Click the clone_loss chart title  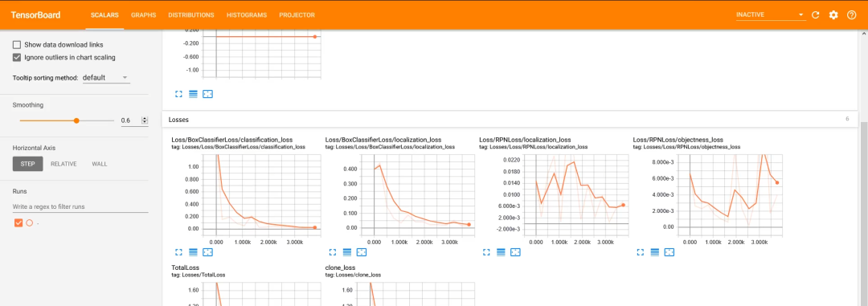[x=340, y=267]
